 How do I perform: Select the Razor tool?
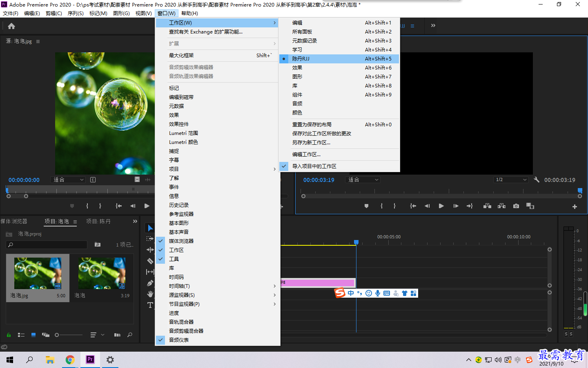coord(150,261)
